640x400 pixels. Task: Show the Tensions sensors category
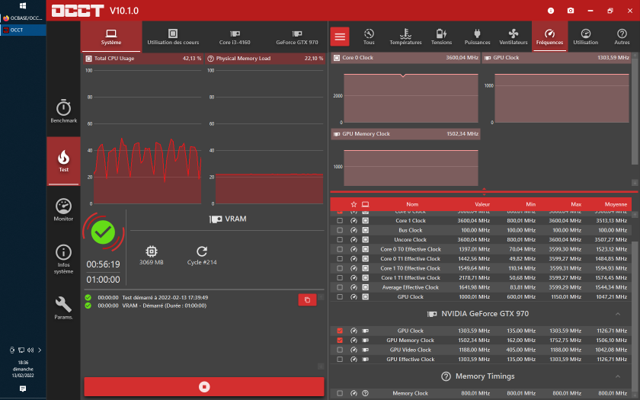441,37
